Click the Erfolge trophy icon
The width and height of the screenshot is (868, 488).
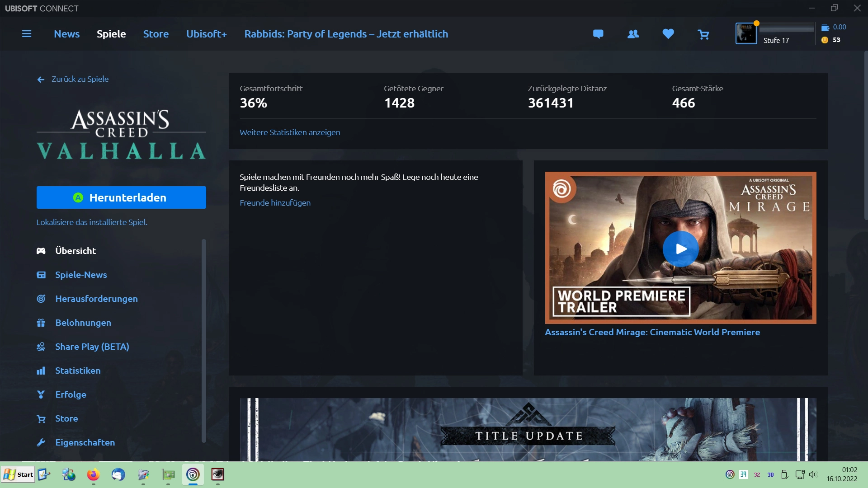pyautogui.click(x=41, y=394)
